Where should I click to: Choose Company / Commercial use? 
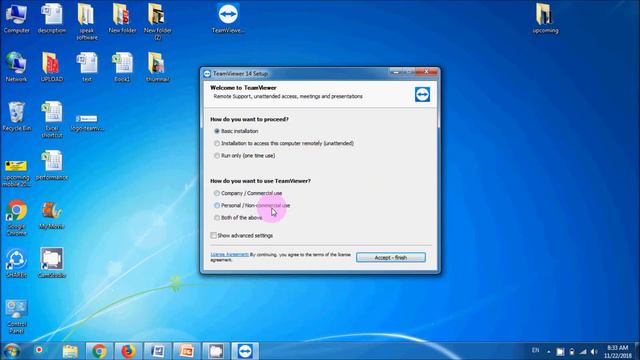(248, 193)
